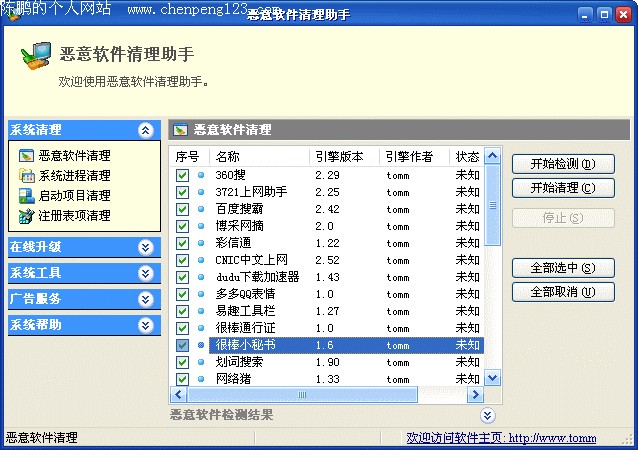
Task: Open 恶意软件清理 in the sidebar
Action: [x=74, y=155]
